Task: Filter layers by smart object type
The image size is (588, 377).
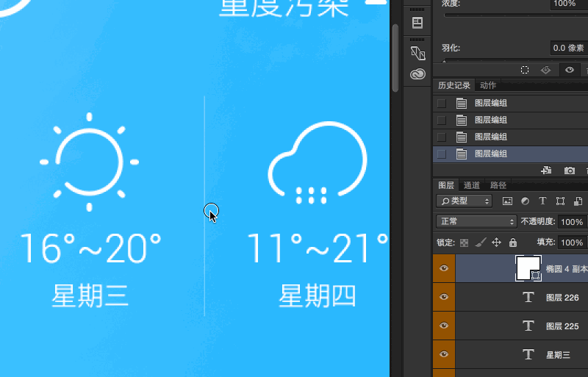Action: (x=578, y=201)
